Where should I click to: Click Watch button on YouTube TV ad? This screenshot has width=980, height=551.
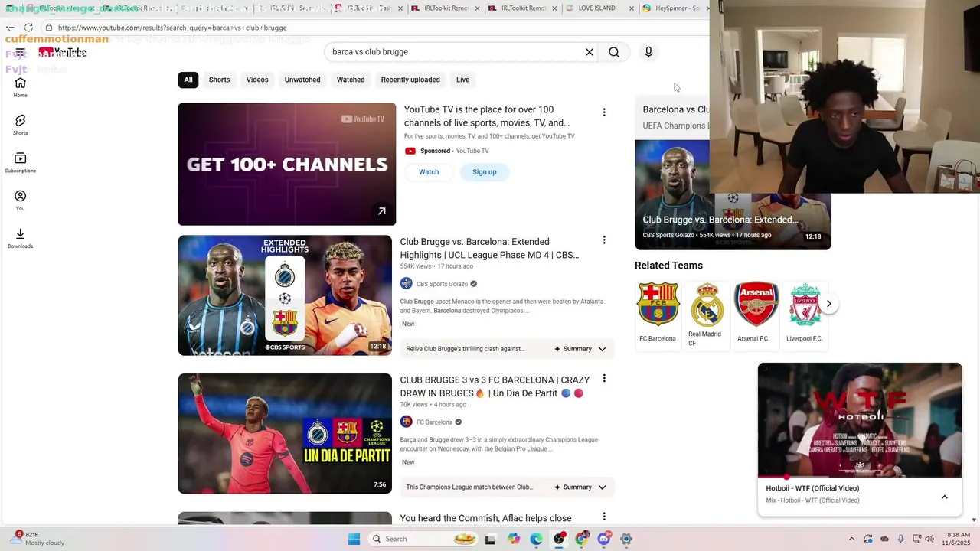coord(429,172)
